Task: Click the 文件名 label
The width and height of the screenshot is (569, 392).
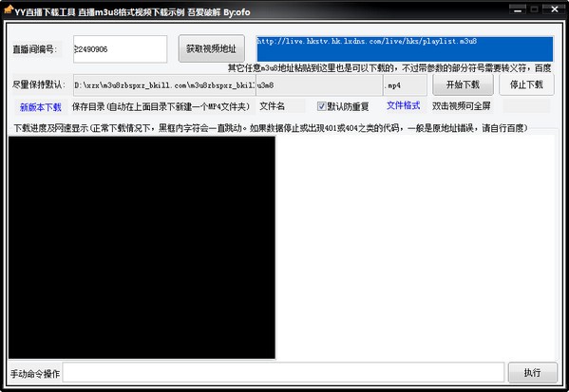Action: (273, 106)
